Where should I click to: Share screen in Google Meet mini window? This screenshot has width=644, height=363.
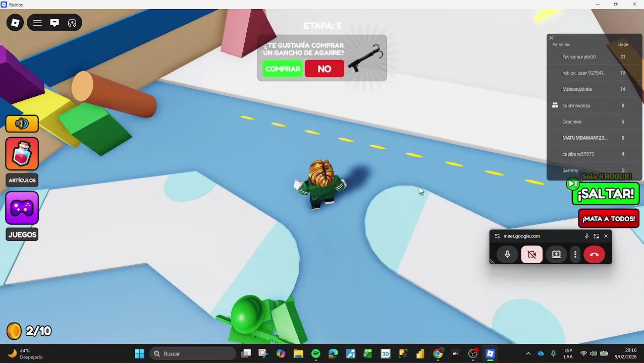[x=556, y=255]
